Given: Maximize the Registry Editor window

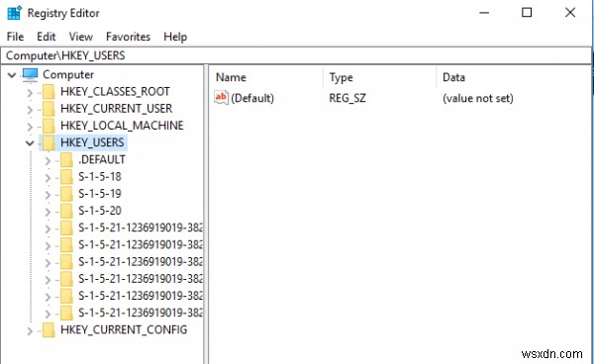Looking at the screenshot, I should pos(527,13).
